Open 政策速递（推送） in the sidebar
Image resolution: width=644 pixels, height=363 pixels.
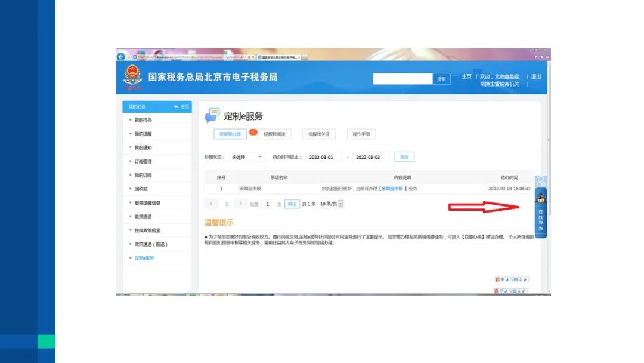[151, 244]
